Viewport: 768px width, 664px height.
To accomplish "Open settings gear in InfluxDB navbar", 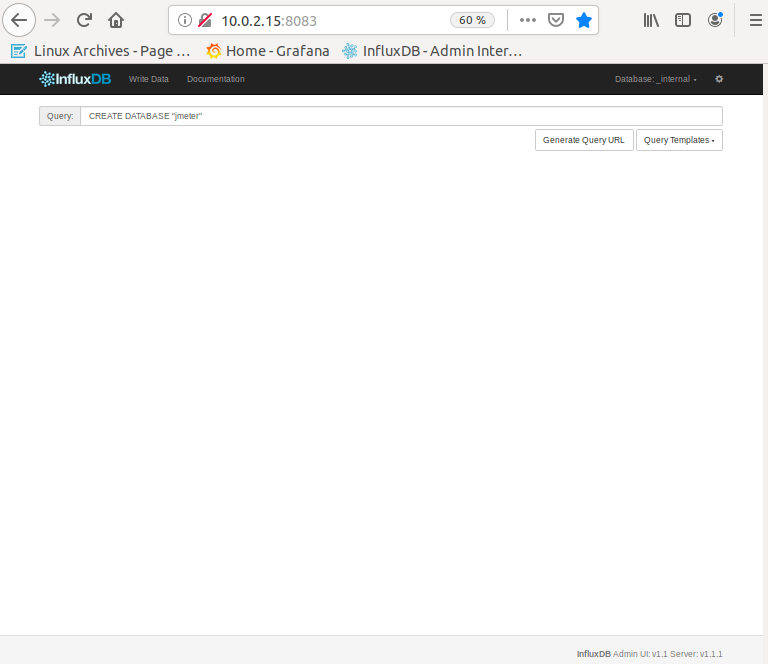I will pos(719,79).
